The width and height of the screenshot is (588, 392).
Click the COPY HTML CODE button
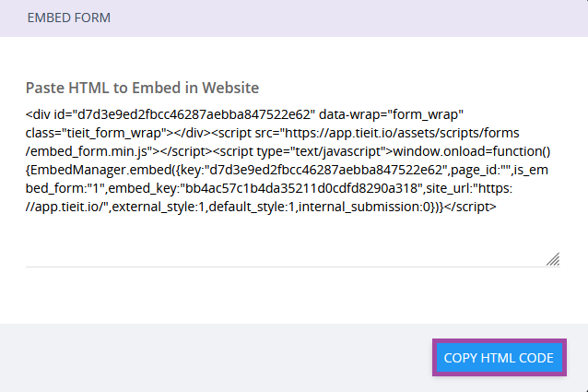point(500,358)
